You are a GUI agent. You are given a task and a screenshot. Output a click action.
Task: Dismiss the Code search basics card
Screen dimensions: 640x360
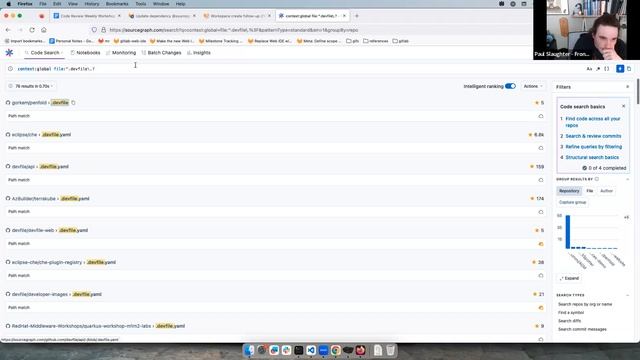tap(624, 106)
